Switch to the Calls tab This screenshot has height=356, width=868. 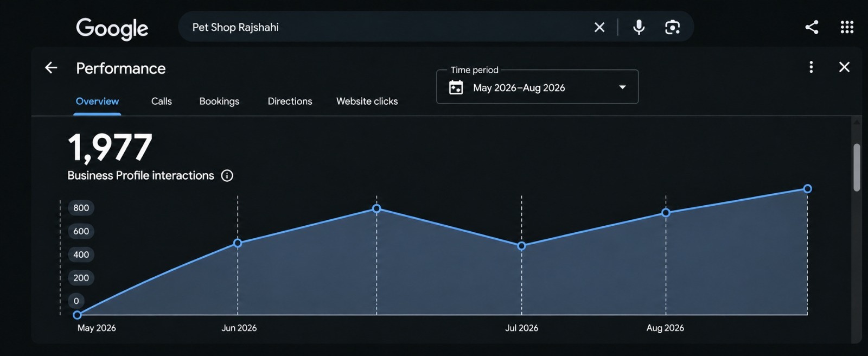pos(162,101)
